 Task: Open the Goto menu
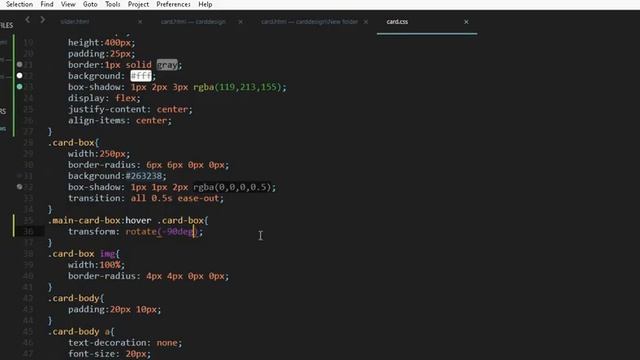pyautogui.click(x=90, y=4)
